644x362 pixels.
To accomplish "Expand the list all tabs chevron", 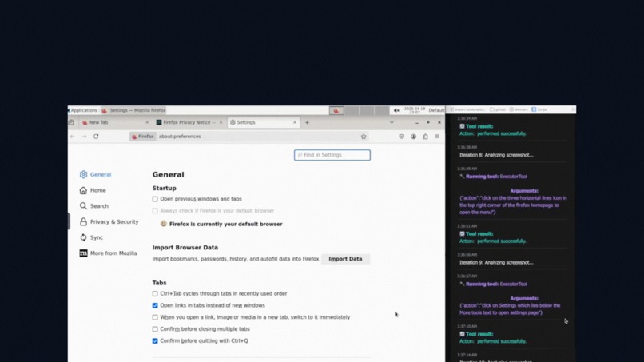I will pos(392,122).
